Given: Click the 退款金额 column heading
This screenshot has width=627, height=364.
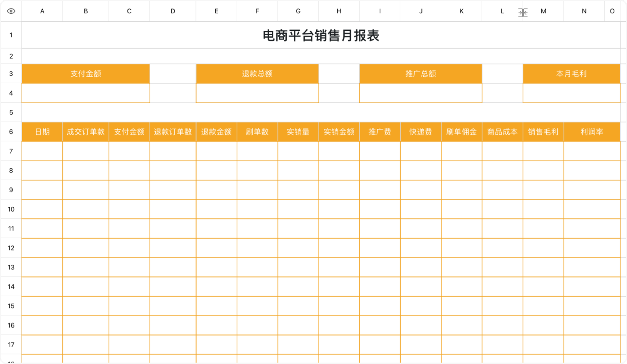Looking at the screenshot, I should pyautogui.click(x=216, y=132).
